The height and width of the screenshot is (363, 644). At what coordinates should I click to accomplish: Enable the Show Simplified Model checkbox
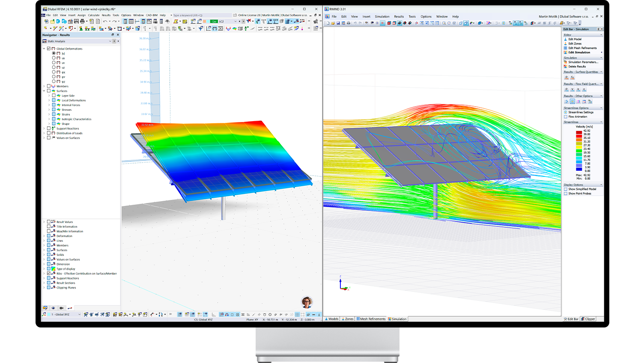pos(566,189)
